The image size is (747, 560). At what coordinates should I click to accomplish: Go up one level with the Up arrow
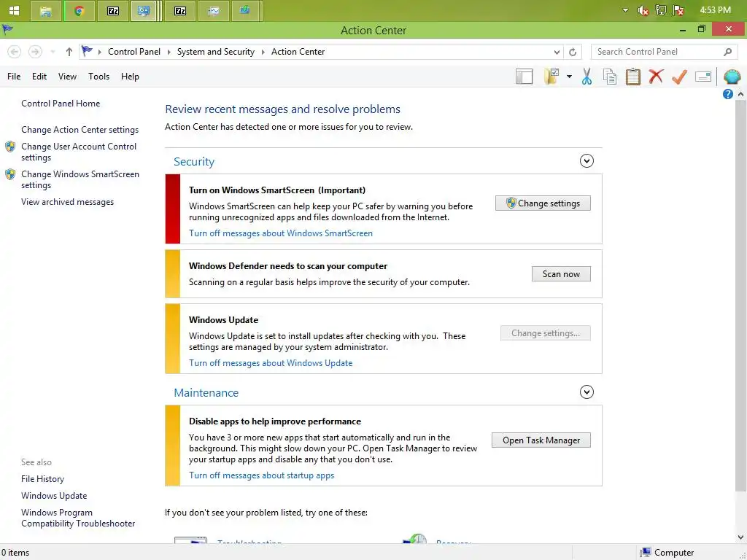click(69, 52)
